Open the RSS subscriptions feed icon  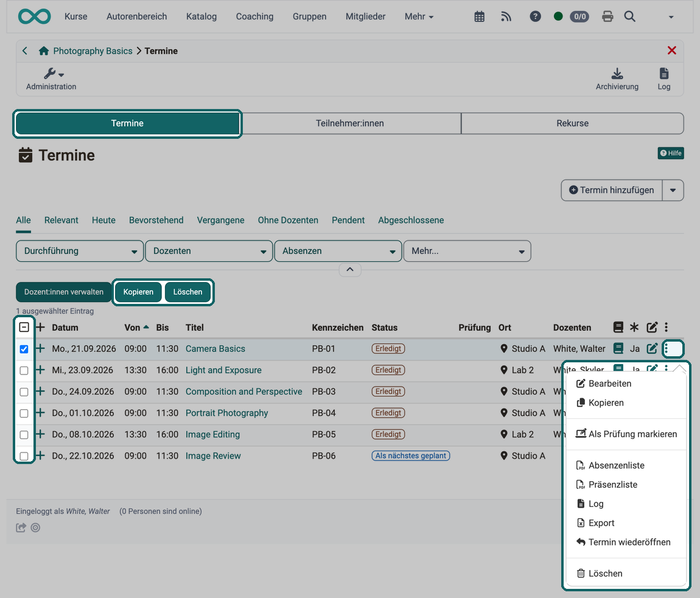pyautogui.click(x=506, y=16)
